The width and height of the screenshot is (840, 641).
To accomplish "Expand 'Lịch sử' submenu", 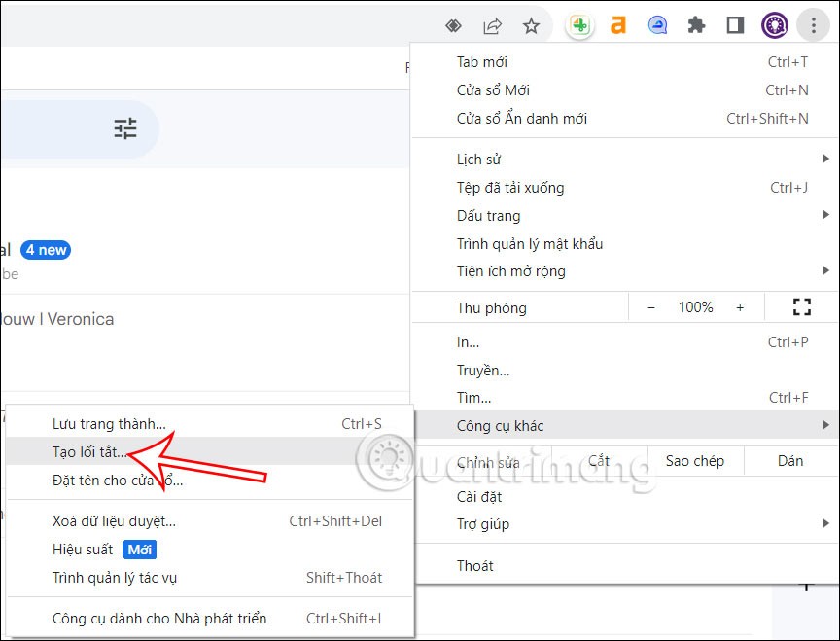I will click(624, 160).
